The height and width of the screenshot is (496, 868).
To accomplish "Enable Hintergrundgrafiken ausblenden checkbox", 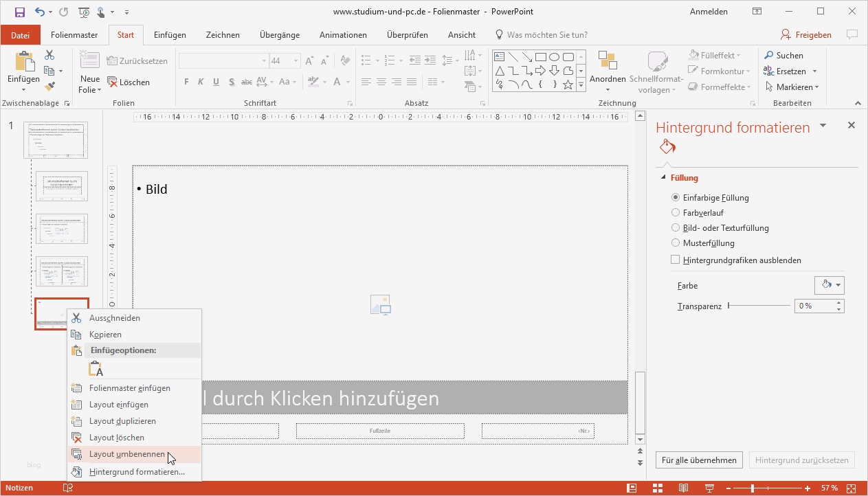I will [674, 260].
